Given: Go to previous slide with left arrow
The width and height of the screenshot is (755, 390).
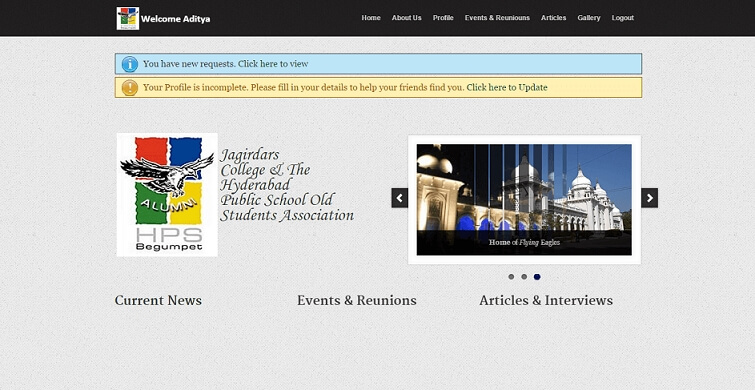Looking at the screenshot, I should (400, 198).
